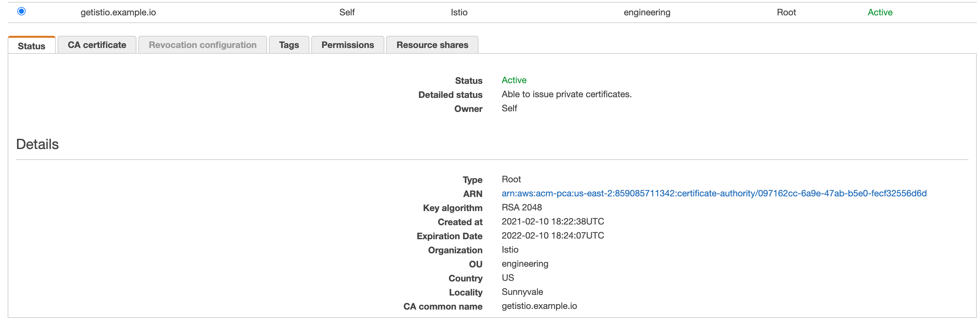This screenshot has height=323, width=980.
Task: Click the Created at label
Action: (460, 222)
